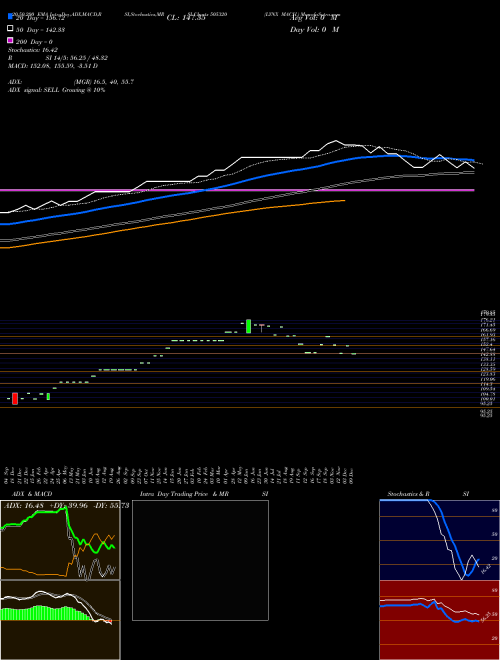Click the tall green candlestick at price peak
500x660 pixels.
coord(248,326)
